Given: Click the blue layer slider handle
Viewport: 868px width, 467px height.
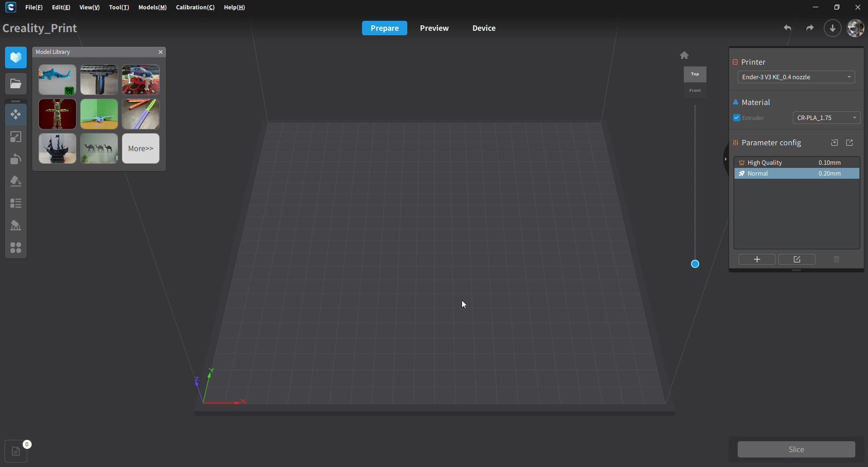Looking at the screenshot, I should (x=695, y=264).
